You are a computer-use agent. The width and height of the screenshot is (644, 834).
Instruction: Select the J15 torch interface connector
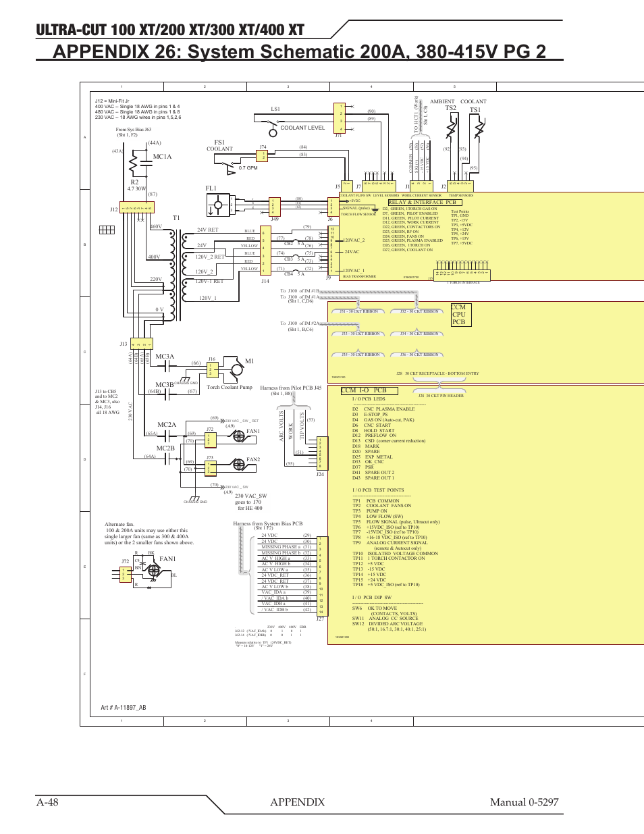pyautogui.click(x=462, y=275)
